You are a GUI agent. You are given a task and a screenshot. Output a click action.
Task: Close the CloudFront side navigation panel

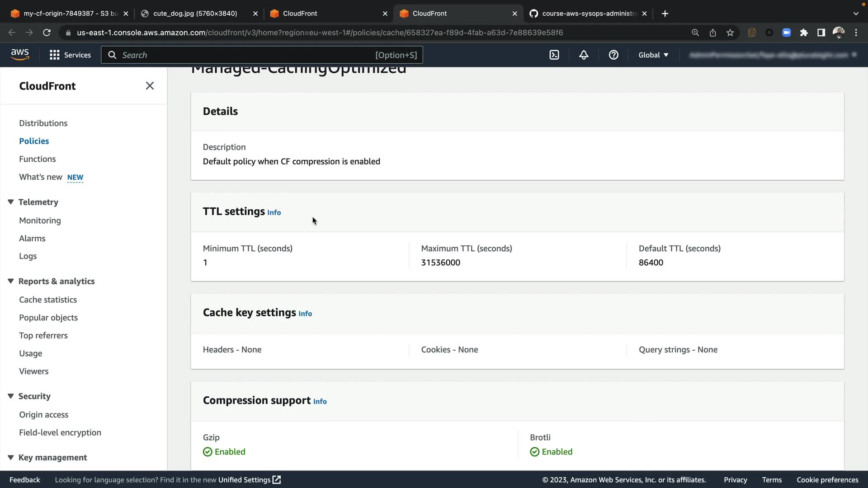point(150,86)
